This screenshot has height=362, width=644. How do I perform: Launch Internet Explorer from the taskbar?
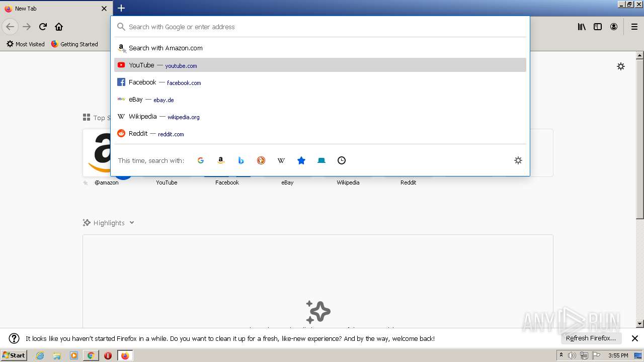(x=40, y=355)
